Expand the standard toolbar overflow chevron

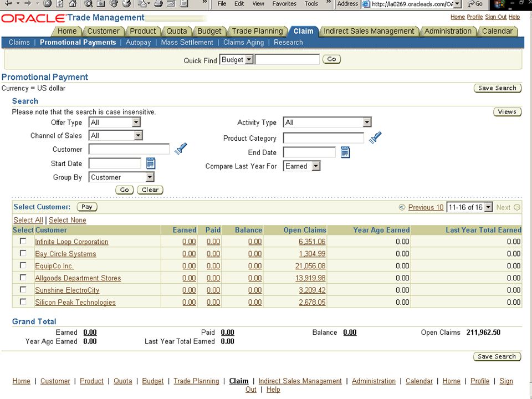coord(204,2)
